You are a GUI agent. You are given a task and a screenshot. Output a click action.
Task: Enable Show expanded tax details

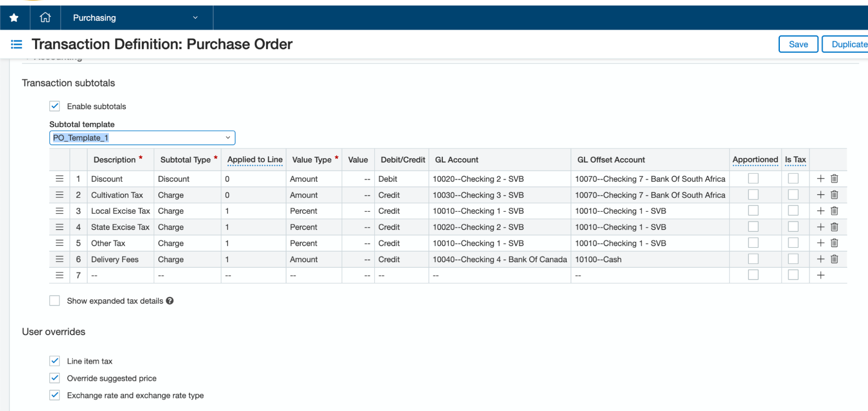click(54, 300)
